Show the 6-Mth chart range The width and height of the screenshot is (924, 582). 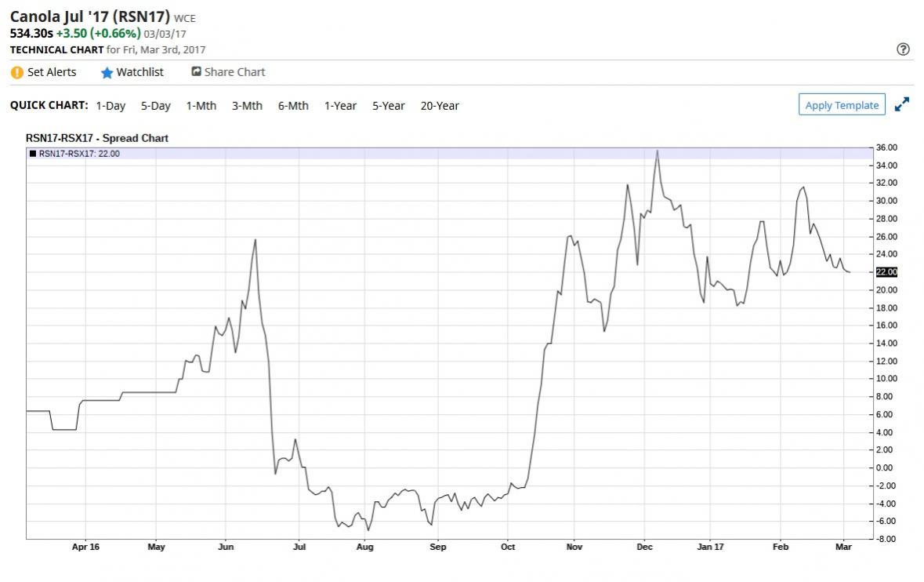click(293, 106)
